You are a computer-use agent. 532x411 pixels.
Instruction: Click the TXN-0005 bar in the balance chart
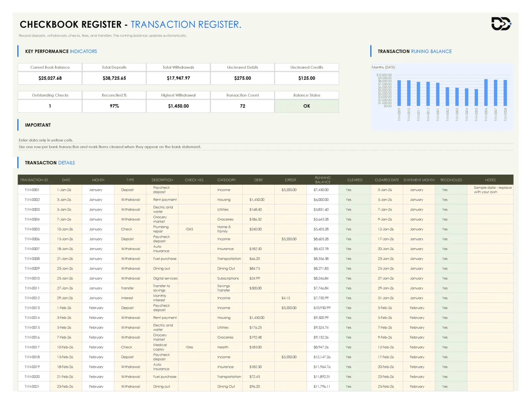pos(476,97)
